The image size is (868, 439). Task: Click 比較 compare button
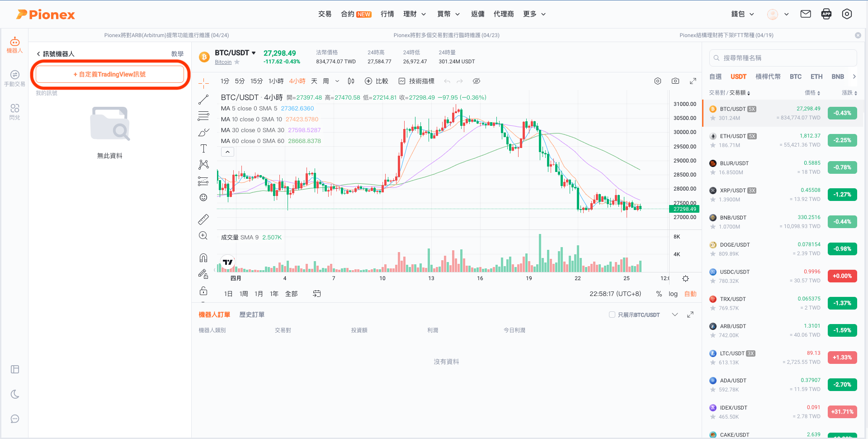(x=377, y=81)
